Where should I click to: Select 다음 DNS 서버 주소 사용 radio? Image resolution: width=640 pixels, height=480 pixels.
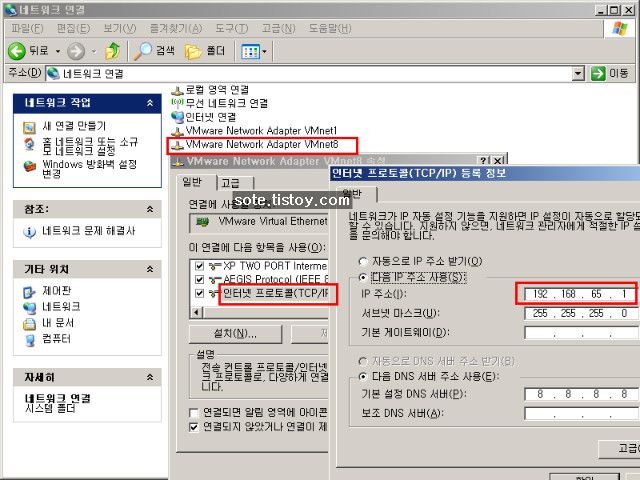click(x=362, y=376)
